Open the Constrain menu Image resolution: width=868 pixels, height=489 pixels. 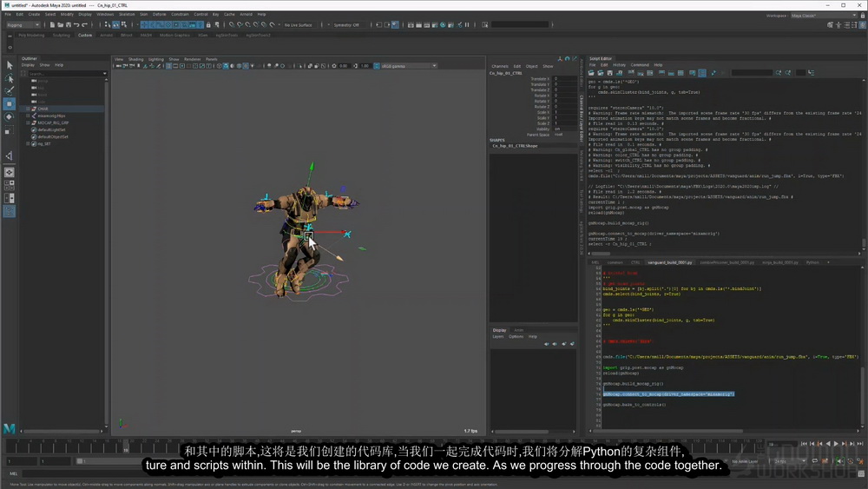pyautogui.click(x=180, y=15)
